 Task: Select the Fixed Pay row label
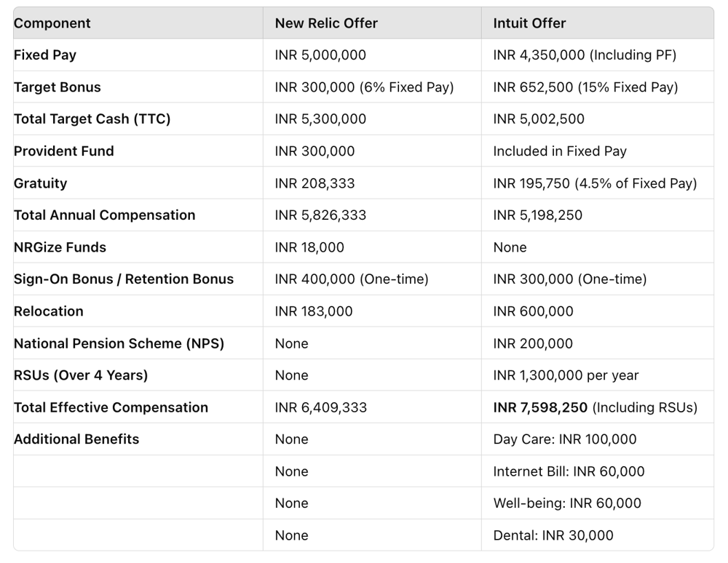click(45, 55)
